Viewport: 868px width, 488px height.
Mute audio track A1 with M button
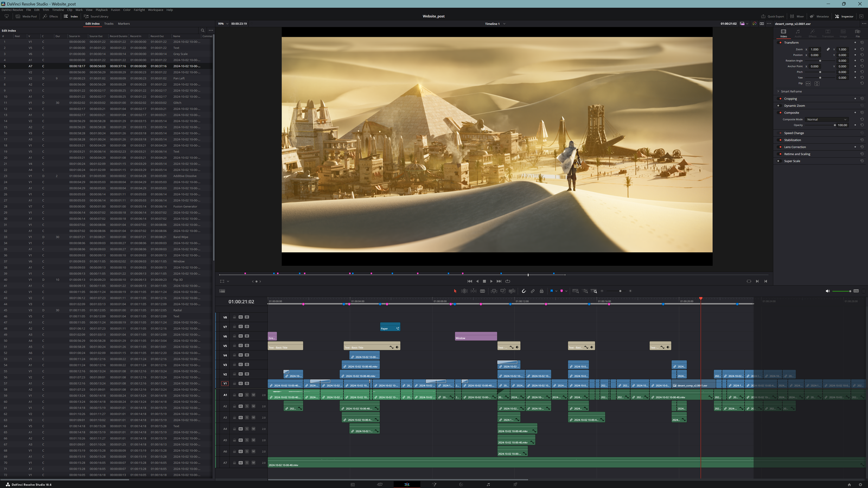(x=253, y=395)
